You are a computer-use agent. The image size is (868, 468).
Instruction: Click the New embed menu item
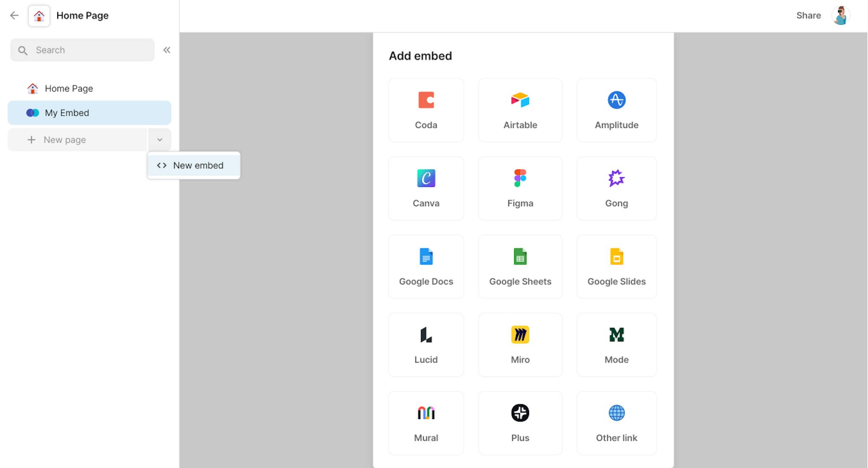(194, 165)
